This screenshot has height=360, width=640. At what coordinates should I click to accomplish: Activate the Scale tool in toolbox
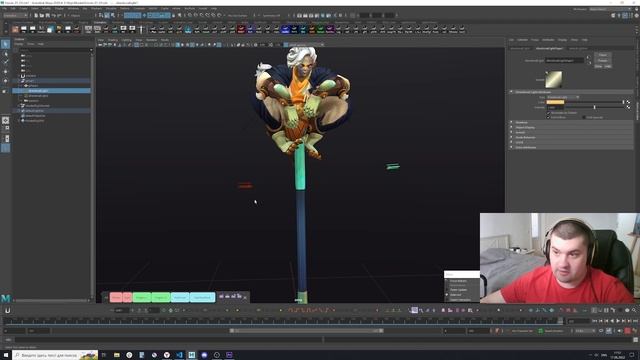(5, 91)
